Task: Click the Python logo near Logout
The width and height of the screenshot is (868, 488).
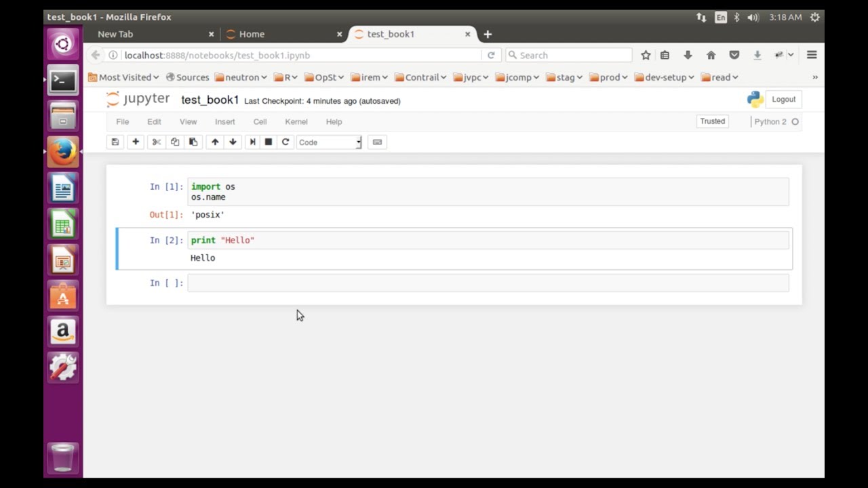Action: [x=755, y=100]
